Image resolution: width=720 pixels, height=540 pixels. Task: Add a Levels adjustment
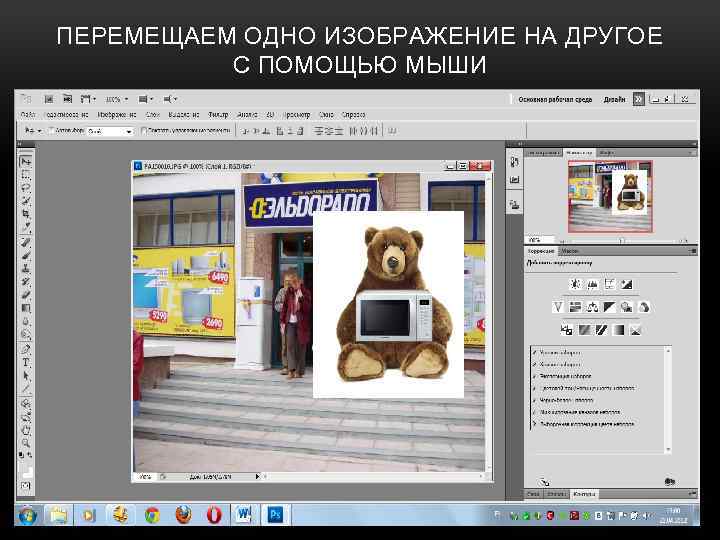pyautogui.click(x=592, y=284)
